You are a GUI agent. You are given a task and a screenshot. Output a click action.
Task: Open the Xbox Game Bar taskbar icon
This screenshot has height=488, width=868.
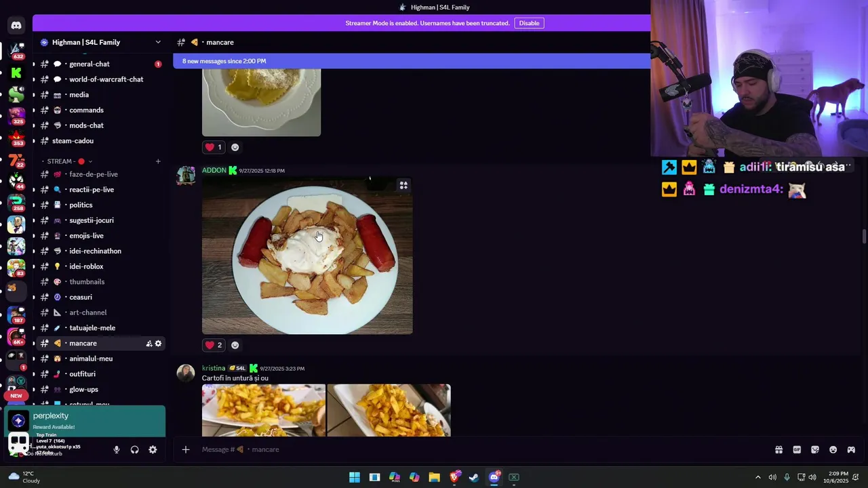point(514,477)
